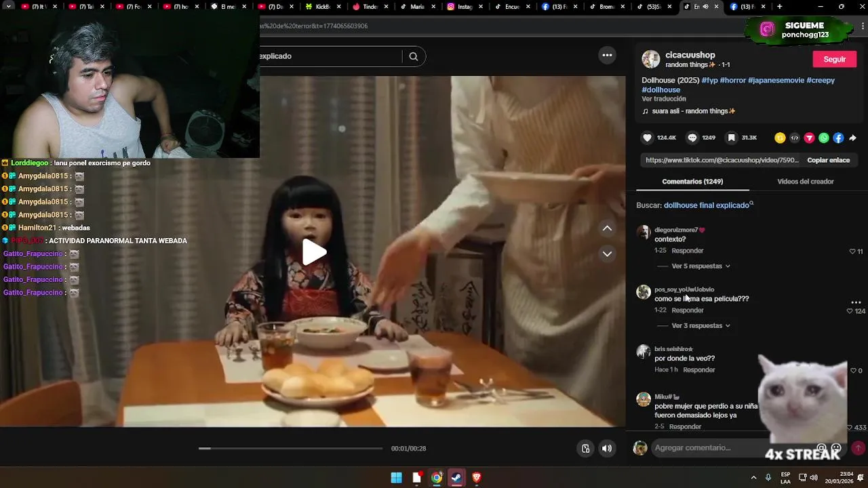Like the video with the heart icon
The width and height of the screenshot is (868, 488).
pos(647,138)
